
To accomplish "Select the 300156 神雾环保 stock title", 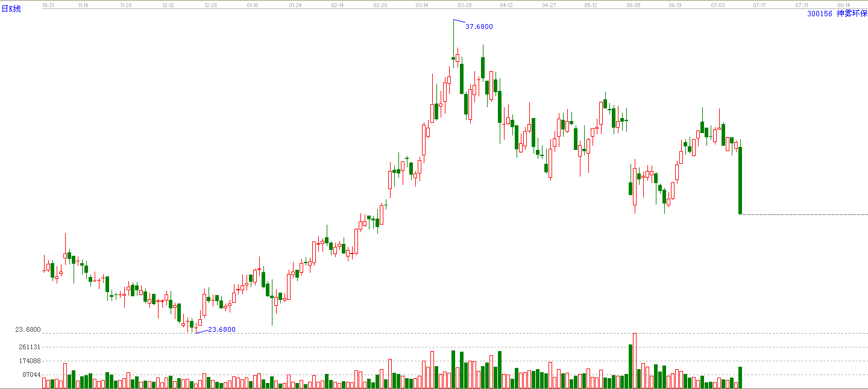I will 837,13.
